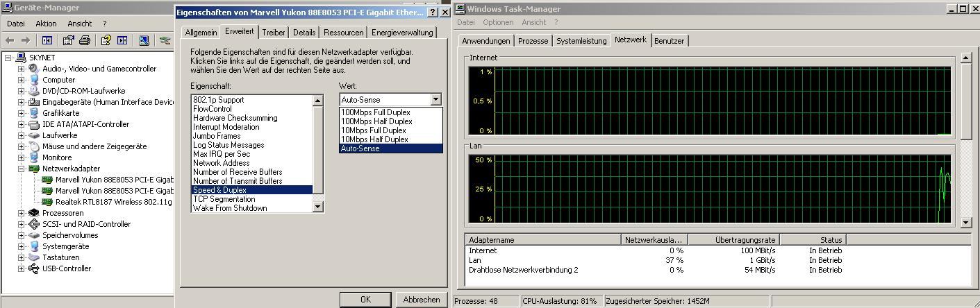Screen dimensions: 980x308
Task: Select 'FlowControl' in Eigenschaft list
Action: tap(252, 109)
